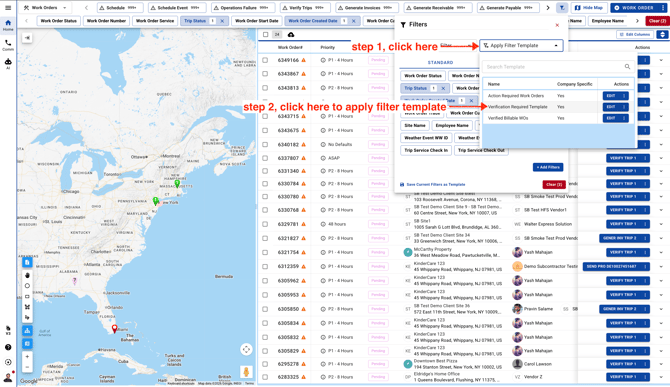The image size is (670, 387).
Task: Open the hamburger menu icon
Action: tap(8, 8)
